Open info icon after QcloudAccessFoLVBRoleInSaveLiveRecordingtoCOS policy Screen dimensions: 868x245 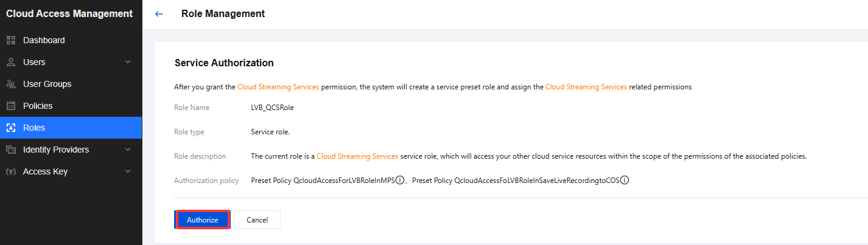coord(624,180)
